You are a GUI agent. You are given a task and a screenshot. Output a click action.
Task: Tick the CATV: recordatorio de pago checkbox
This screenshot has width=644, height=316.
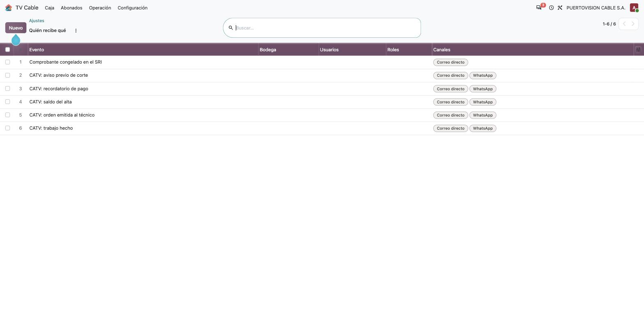coord(7,89)
